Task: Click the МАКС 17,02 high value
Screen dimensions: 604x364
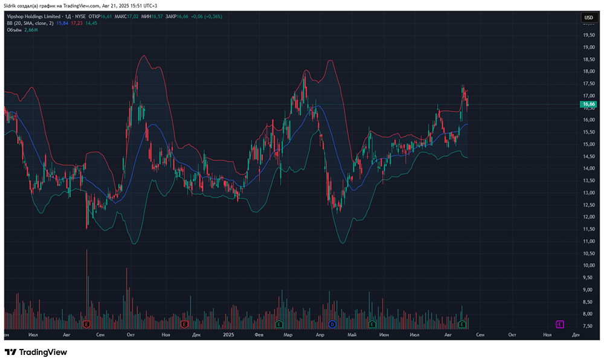Action: coord(126,16)
